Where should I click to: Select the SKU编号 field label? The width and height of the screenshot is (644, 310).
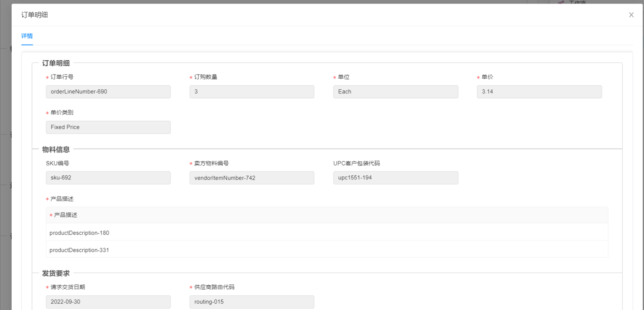[x=58, y=163]
